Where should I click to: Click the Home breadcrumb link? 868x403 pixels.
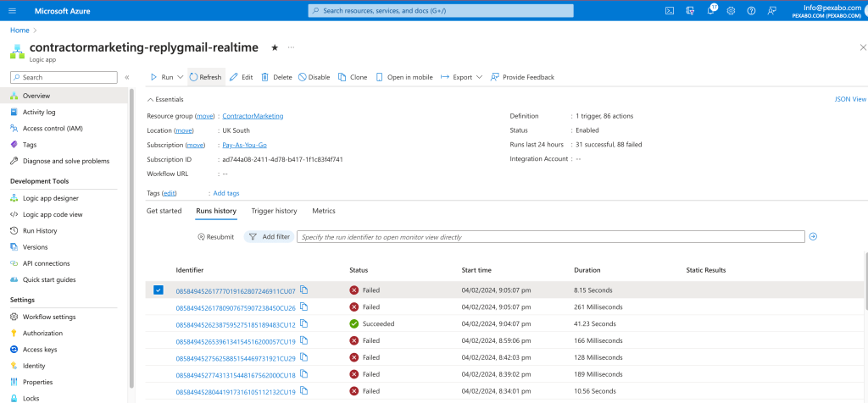point(19,30)
